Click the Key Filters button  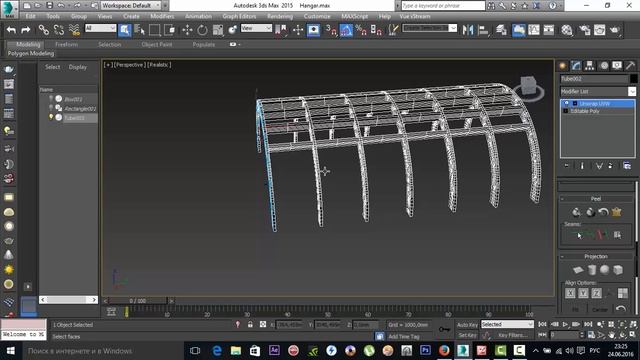(513, 336)
